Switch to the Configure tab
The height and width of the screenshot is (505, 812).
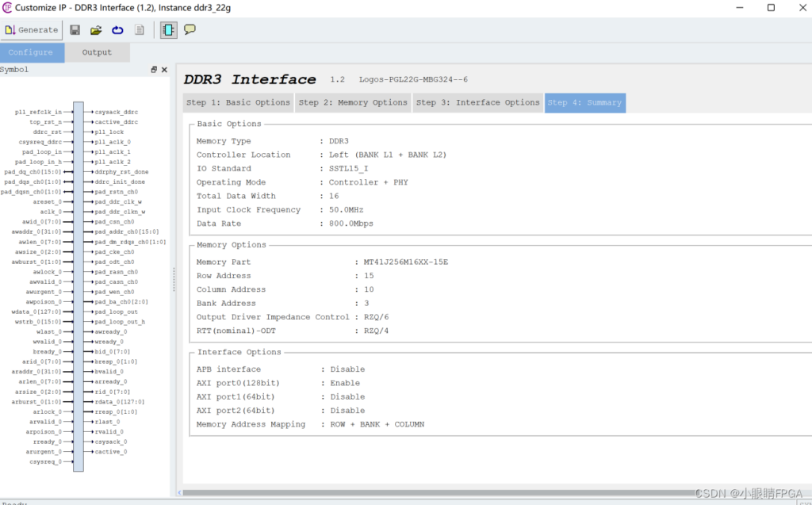[x=30, y=52]
